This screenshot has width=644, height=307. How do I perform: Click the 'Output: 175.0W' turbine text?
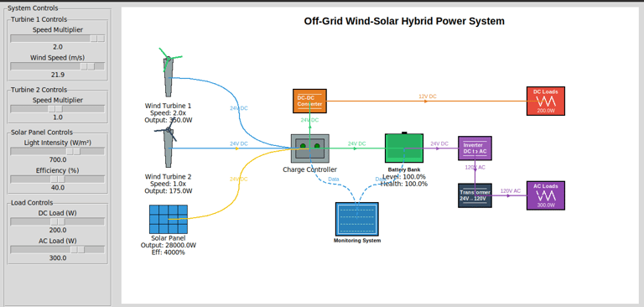tap(169, 190)
